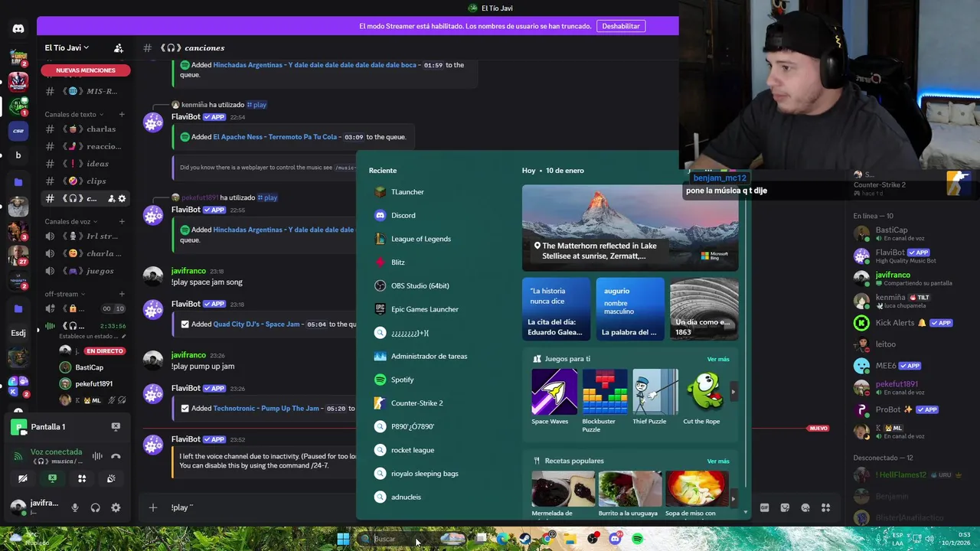Image resolution: width=980 pixels, height=551 pixels.
Task: Open apps launcher icon in message bar
Action: tap(825, 507)
